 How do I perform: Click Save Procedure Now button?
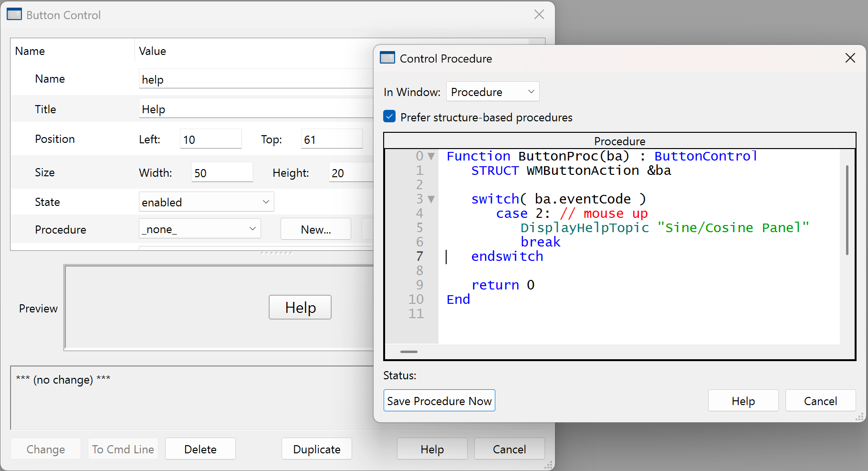[x=439, y=401]
